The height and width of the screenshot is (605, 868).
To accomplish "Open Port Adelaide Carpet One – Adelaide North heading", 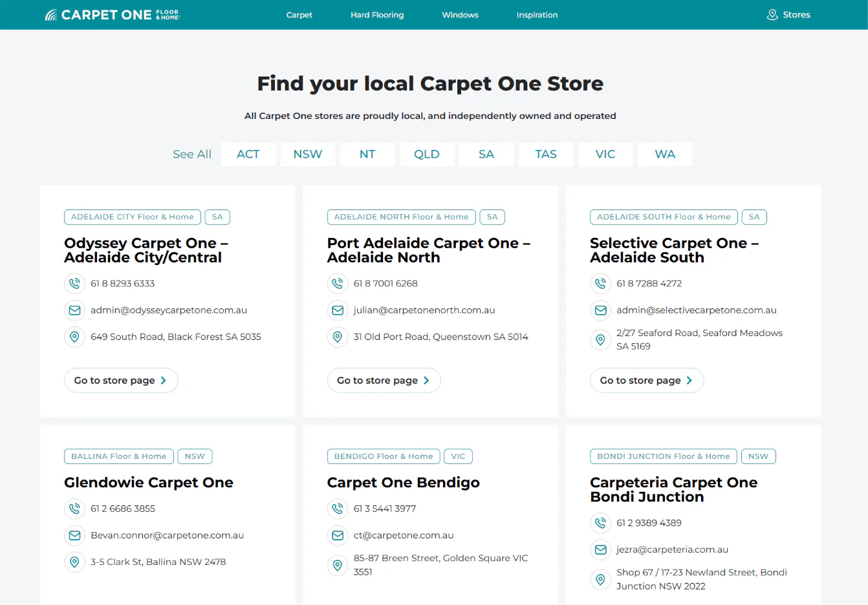I will pos(429,250).
